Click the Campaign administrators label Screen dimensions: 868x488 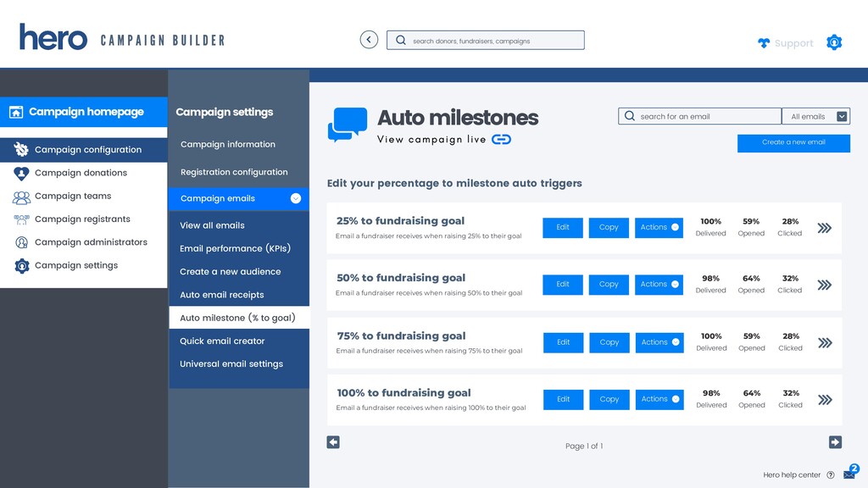coord(91,242)
